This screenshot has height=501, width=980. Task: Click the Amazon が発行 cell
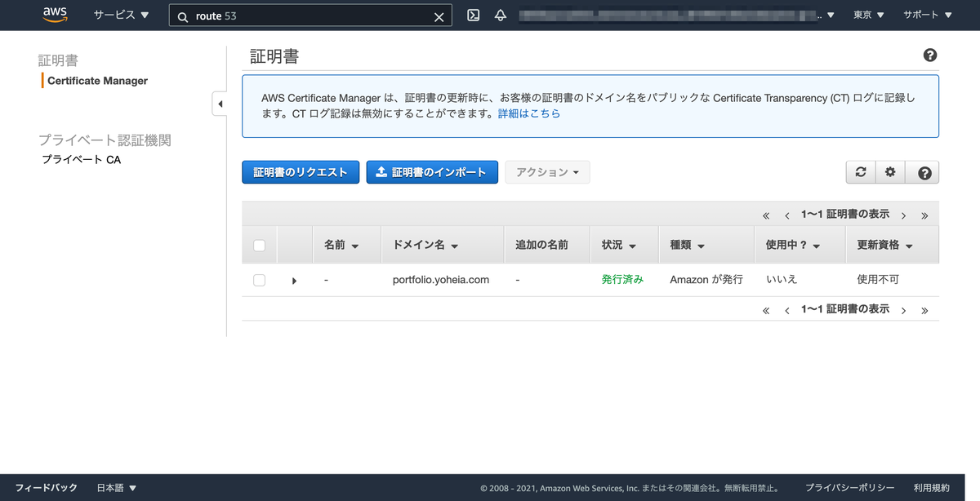click(x=706, y=279)
